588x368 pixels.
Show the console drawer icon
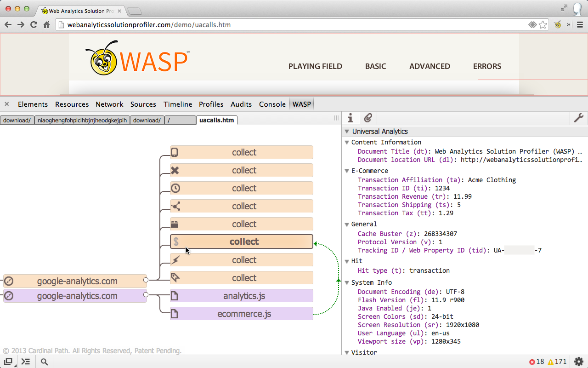(26, 362)
